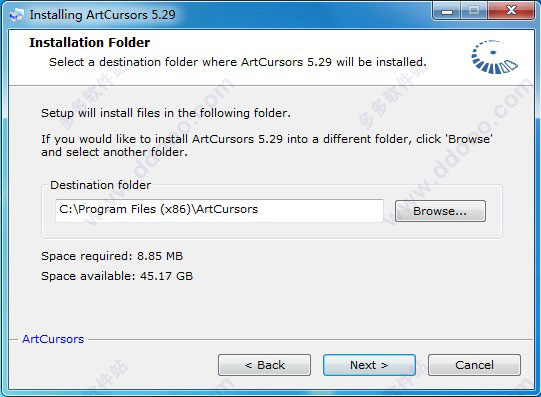Click the 'Select a destination folder' subtitle text
Screen dimensions: 541x397
(x=238, y=62)
